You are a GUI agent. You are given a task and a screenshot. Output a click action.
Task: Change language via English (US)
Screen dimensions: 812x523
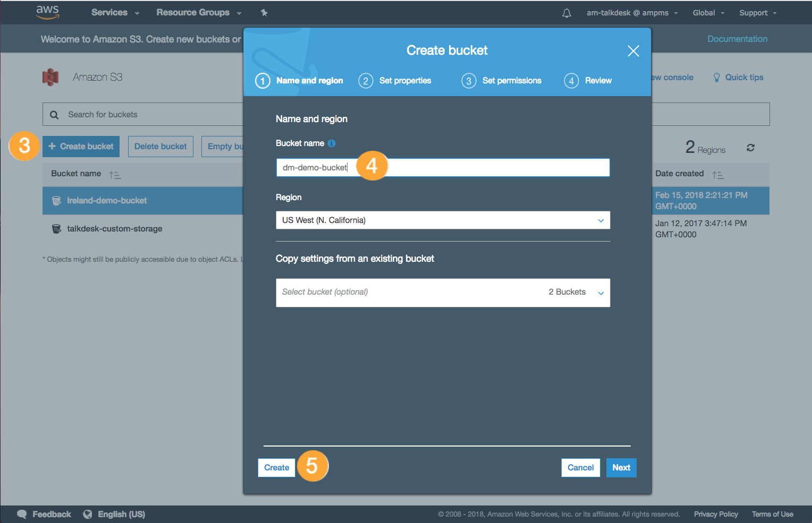121,514
